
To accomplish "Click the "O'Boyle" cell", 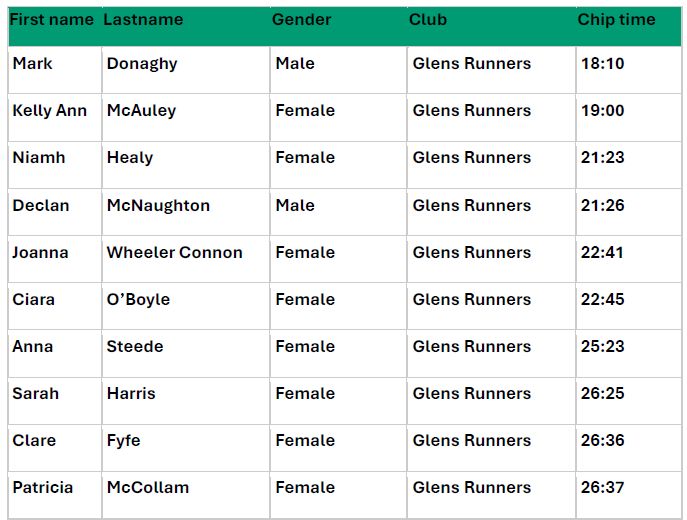I will pyautogui.click(x=138, y=300).
